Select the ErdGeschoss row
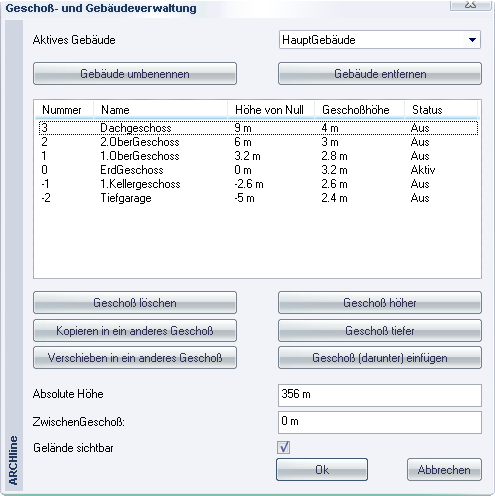Screen dimensions: 495x496 (258, 170)
